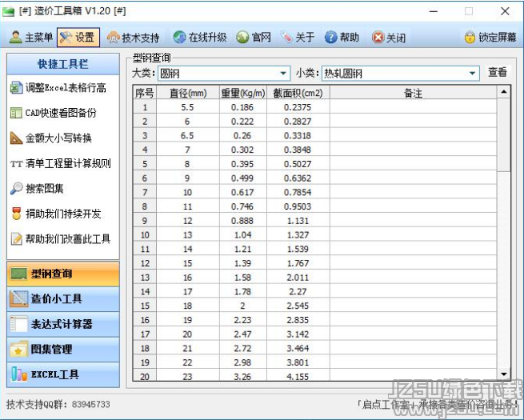Select weight cell 2.23

243,320
